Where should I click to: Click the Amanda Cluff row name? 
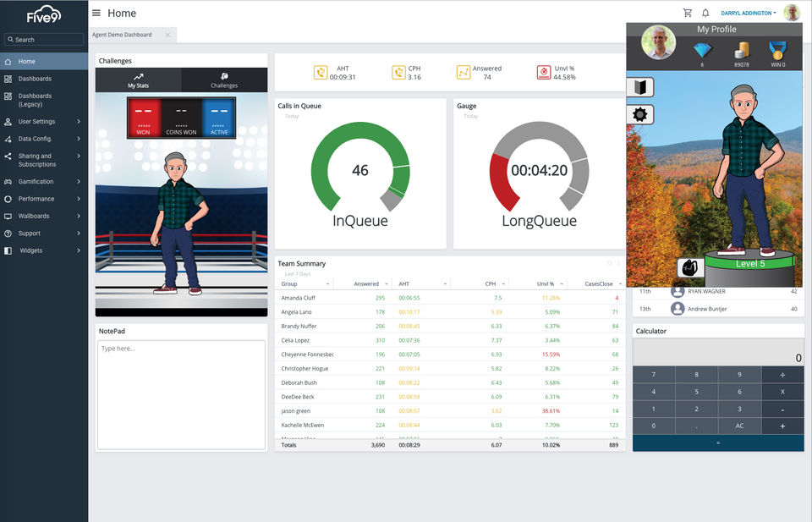(x=299, y=298)
